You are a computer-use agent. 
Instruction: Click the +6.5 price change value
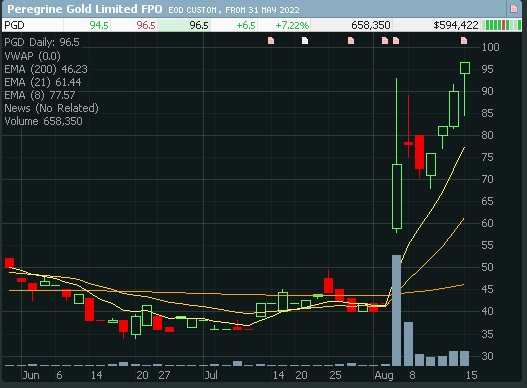(x=246, y=25)
